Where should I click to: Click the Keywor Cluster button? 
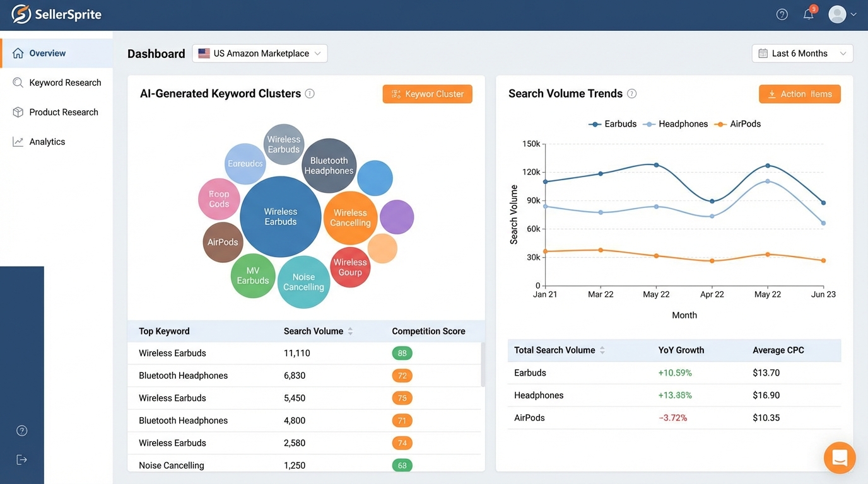click(x=427, y=93)
